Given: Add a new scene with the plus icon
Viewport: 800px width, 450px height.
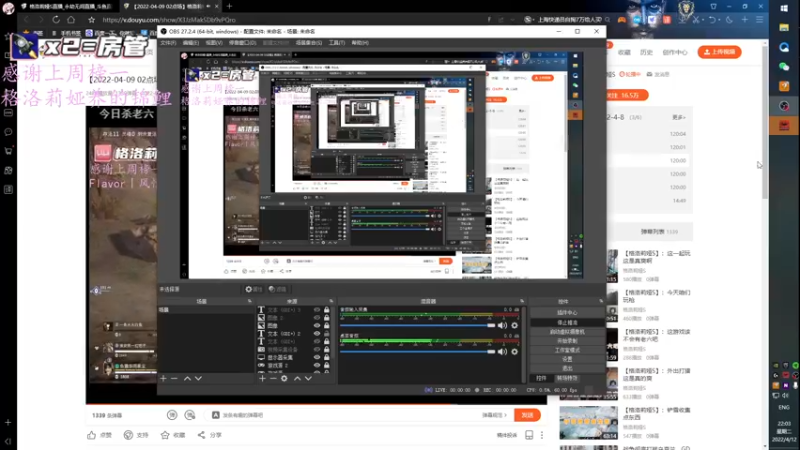Looking at the screenshot, I should click(163, 379).
